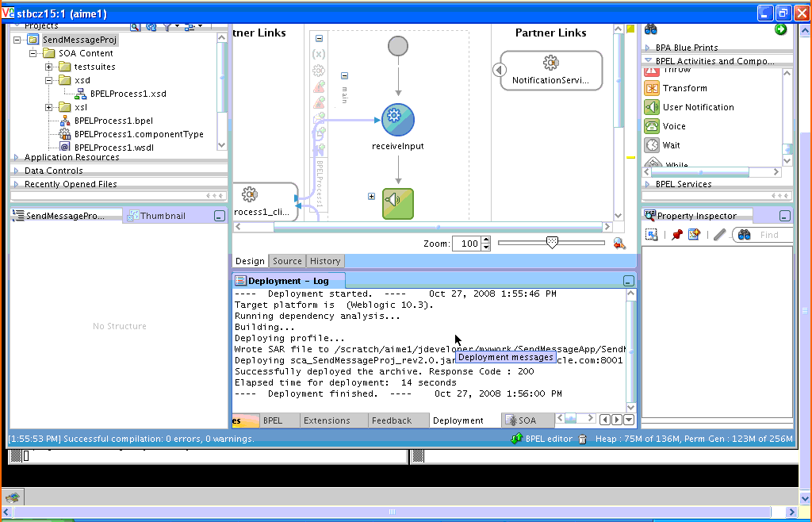The height and width of the screenshot is (522, 812).
Task: Click the search icon in the Projects toolbar
Action: [x=135, y=26]
